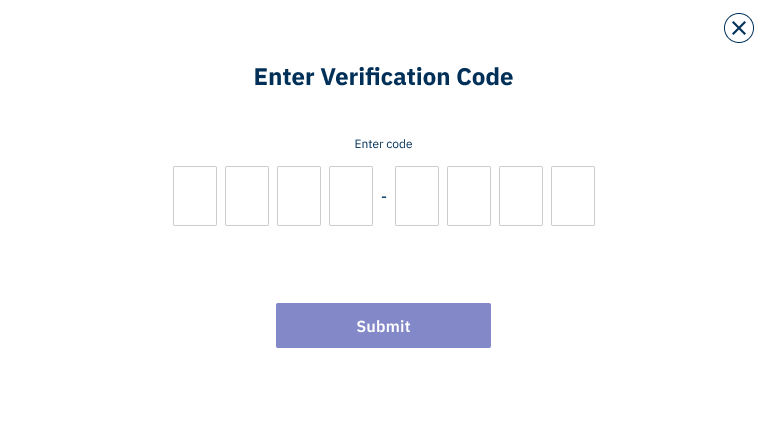Click the first verification code digit box
767x429 pixels.
195,196
